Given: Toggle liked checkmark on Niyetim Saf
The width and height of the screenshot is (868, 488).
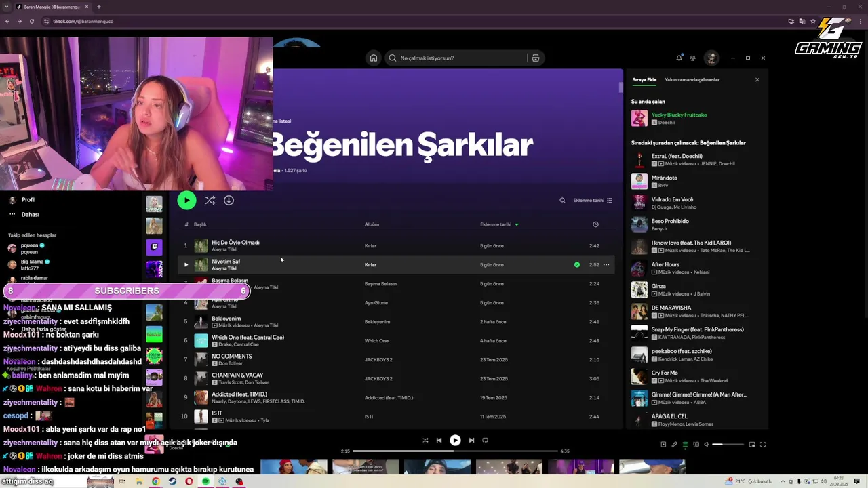Looking at the screenshot, I should coord(577,264).
